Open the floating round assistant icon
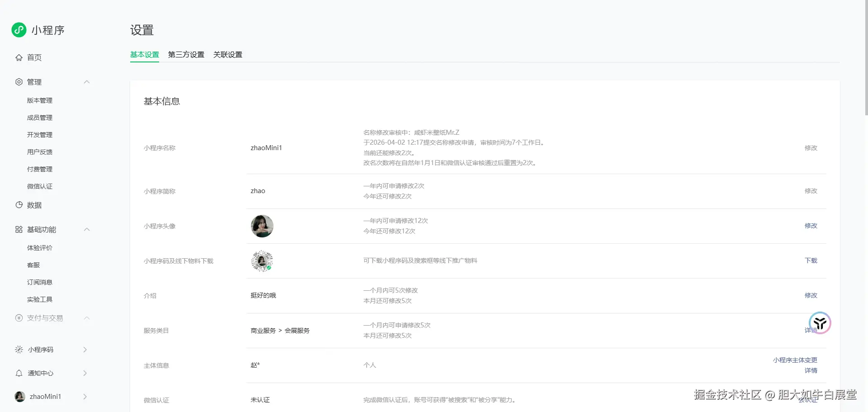The height and width of the screenshot is (412, 868). click(820, 323)
